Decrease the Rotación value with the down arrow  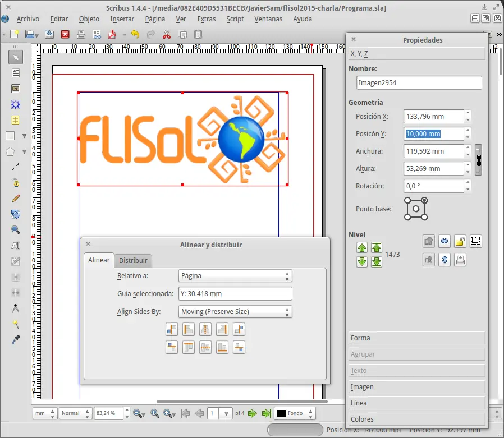tap(468, 190)
